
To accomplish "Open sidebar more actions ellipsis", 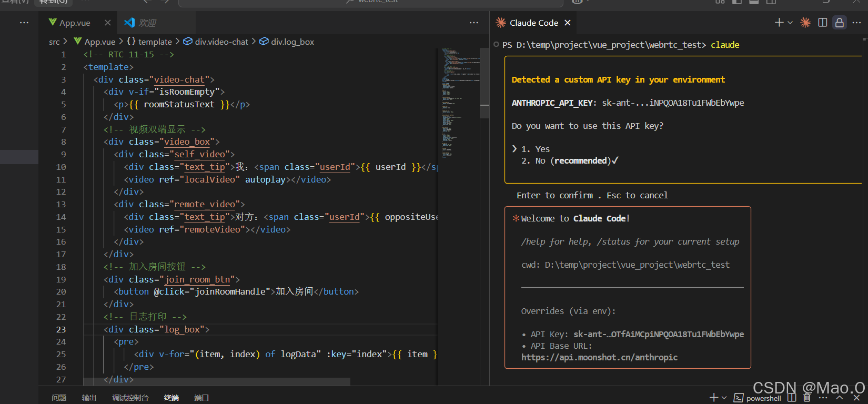I will [24, 23].
